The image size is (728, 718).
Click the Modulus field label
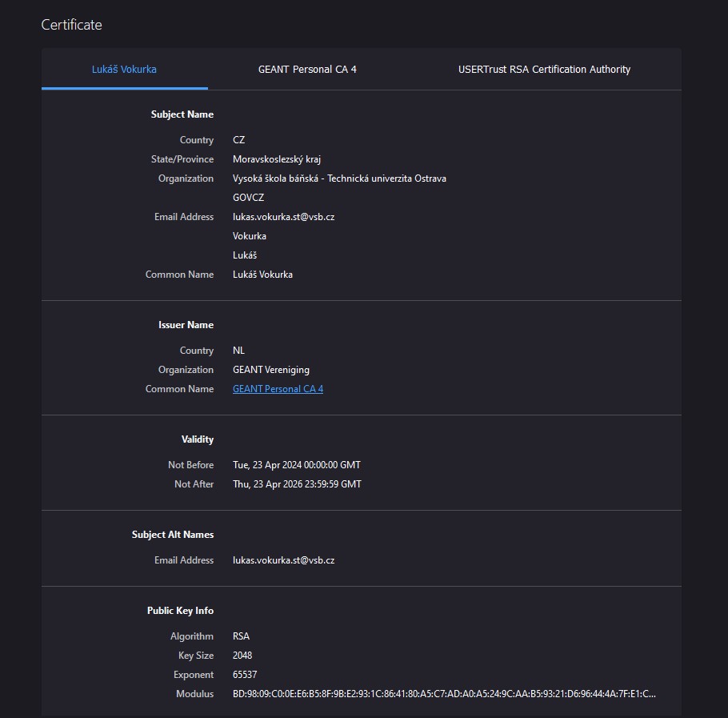(195, 694)
